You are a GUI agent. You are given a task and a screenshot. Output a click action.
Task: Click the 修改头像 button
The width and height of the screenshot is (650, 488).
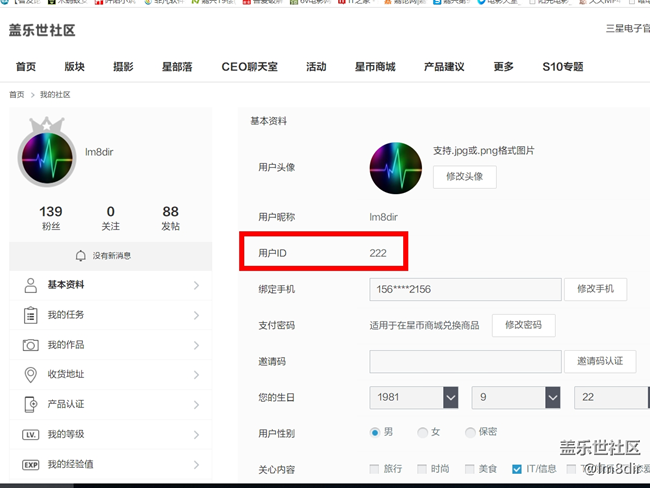click(x=465, y=177)
